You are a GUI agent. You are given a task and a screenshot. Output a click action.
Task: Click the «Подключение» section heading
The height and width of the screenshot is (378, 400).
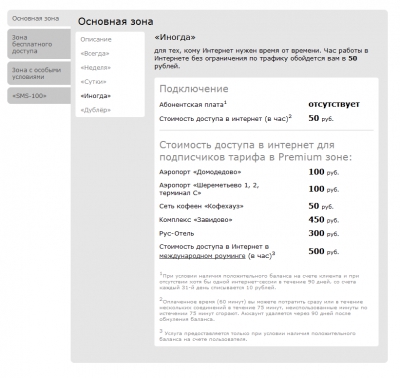(194, 89)
